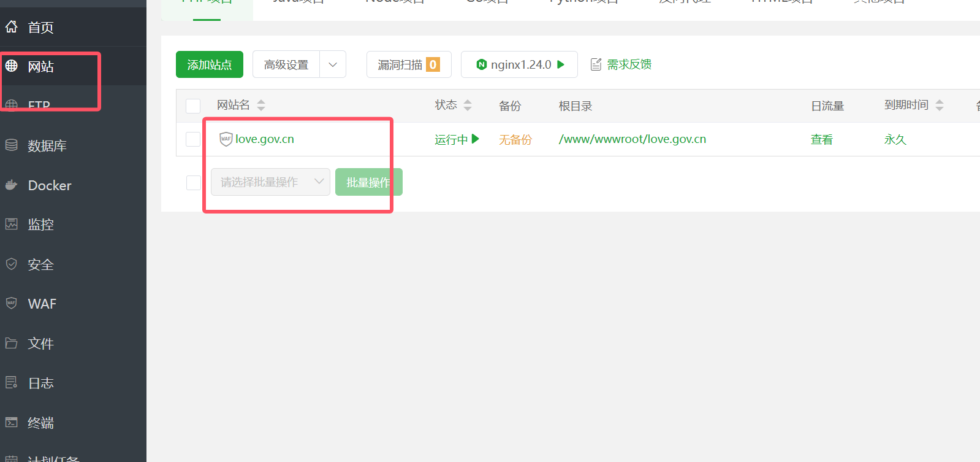Expand the 高级设置 dropdown arrow
Viewport: 980px width, 462px height.
[333, 64]
